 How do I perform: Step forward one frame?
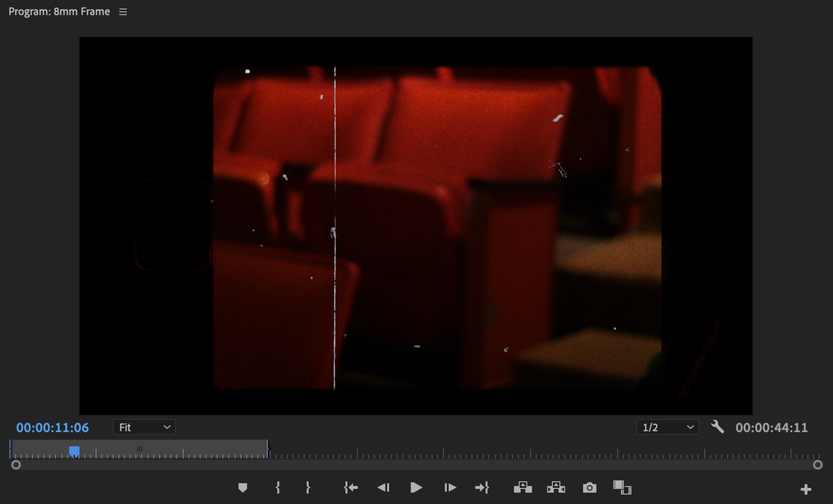point(449,487)
